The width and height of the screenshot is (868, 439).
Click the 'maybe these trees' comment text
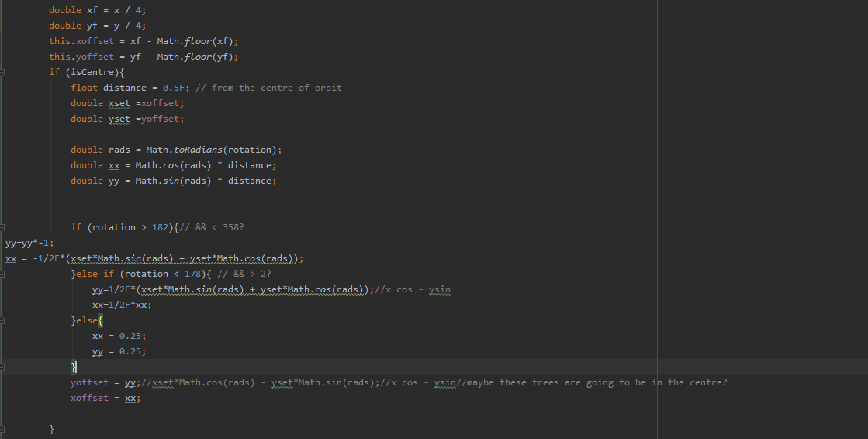tap(582, 382)
